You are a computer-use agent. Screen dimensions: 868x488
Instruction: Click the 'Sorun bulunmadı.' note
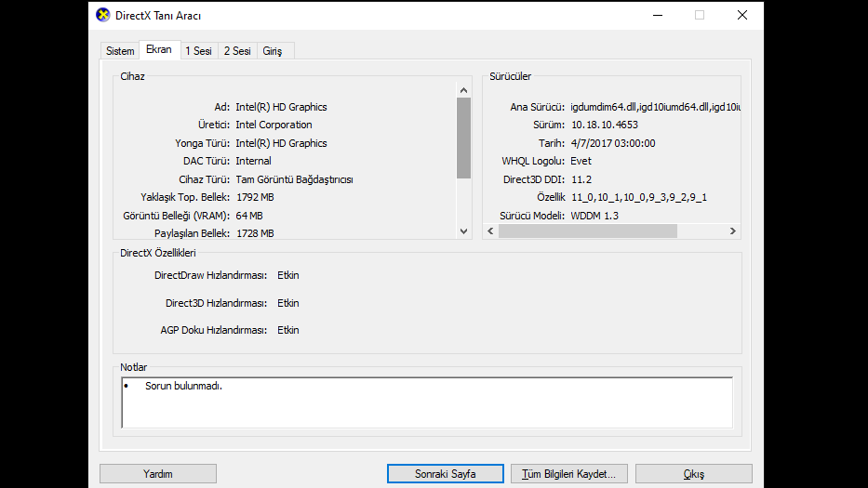click(x=183, y=386)
